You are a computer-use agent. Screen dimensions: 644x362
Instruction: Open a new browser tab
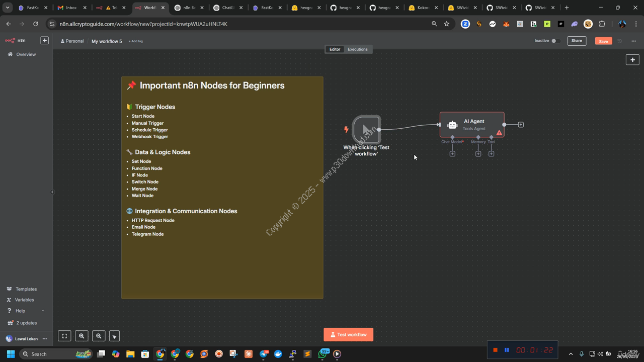coord(567,8)
